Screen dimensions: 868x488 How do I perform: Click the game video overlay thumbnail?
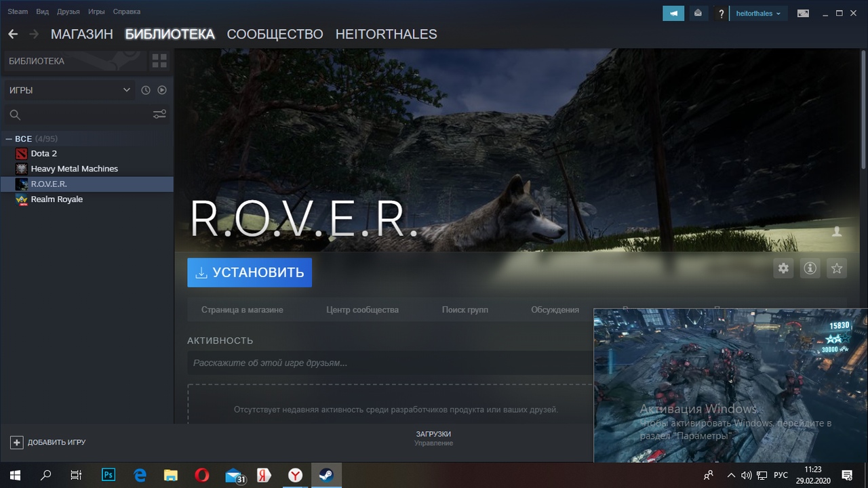(x=730, y=386)
